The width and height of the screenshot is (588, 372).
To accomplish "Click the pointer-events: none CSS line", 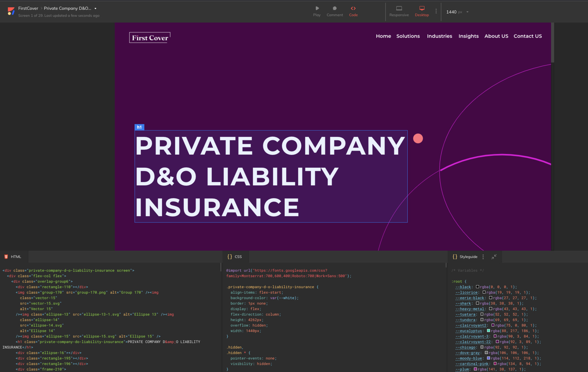I will (x=253, y=358).
